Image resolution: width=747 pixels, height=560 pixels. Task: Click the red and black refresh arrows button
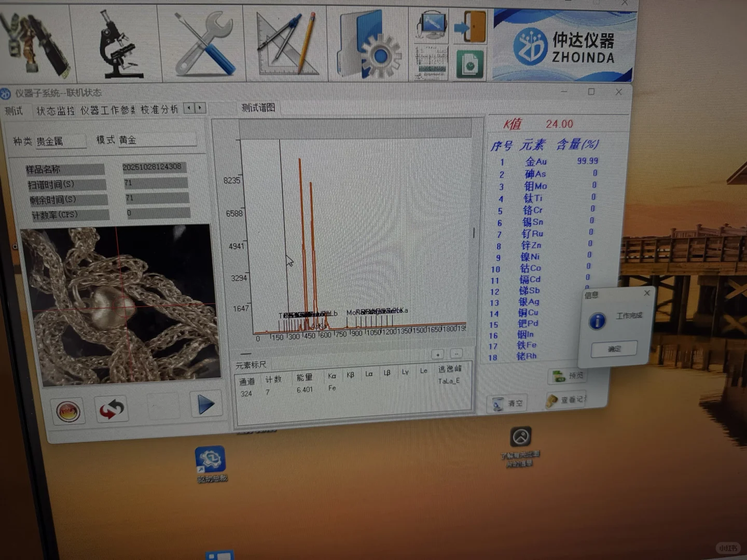pos(112,409)
